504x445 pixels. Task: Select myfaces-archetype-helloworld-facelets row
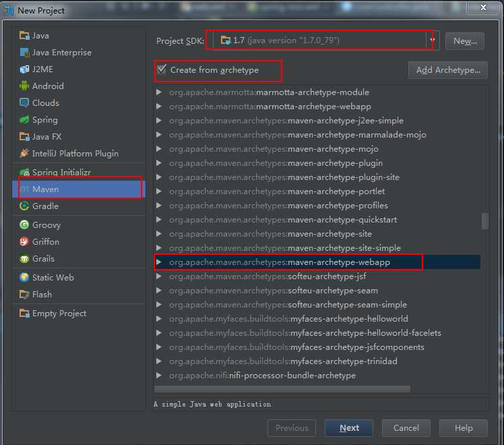click(x=317, y=333)
